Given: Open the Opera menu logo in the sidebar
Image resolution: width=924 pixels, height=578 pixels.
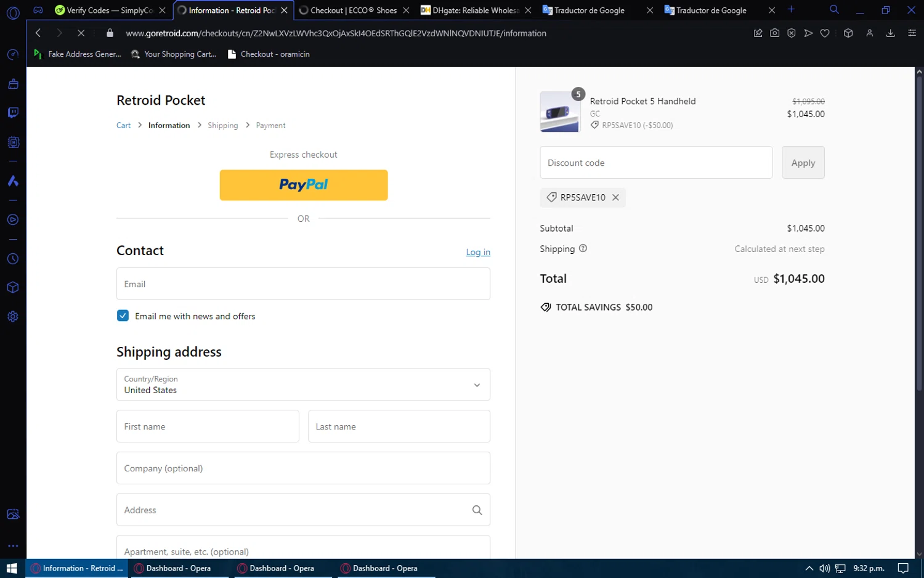Looking at the screenshot, I should coord(13,12).
